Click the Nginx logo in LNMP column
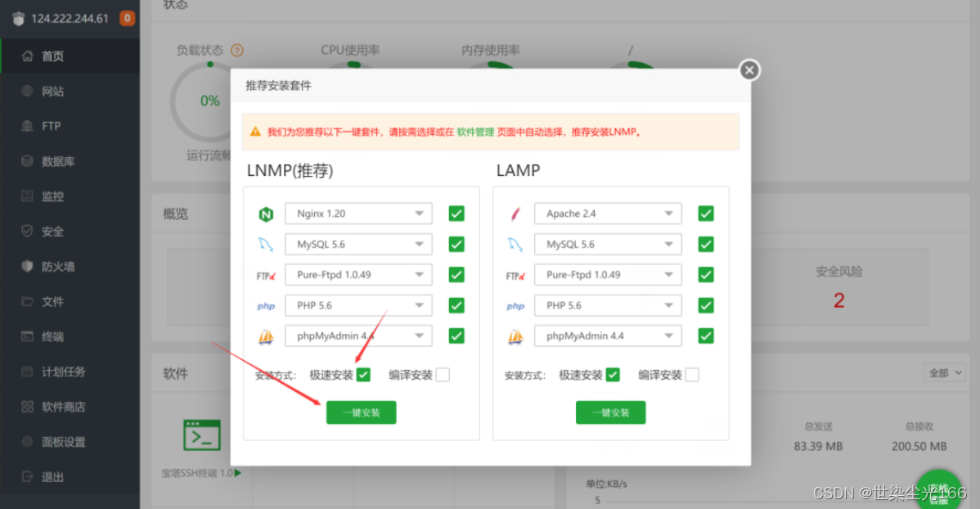The image size is (980, 509). (266, 214)
